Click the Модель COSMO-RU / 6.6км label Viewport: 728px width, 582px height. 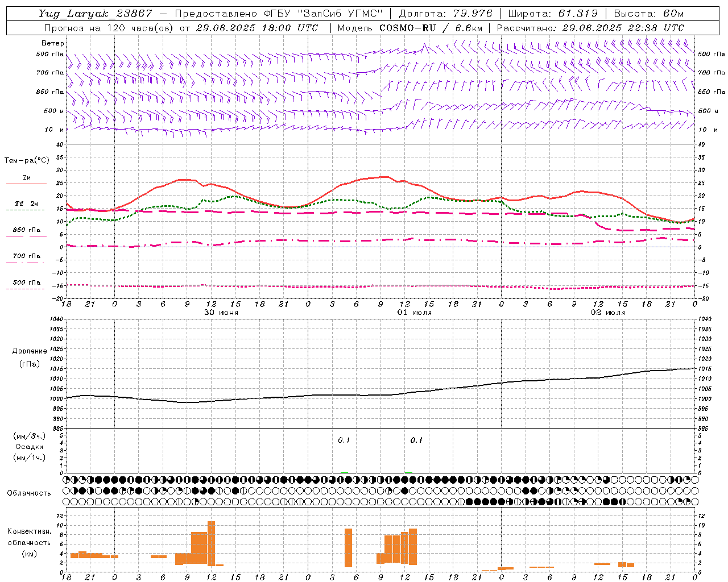(x=410, y=28)
